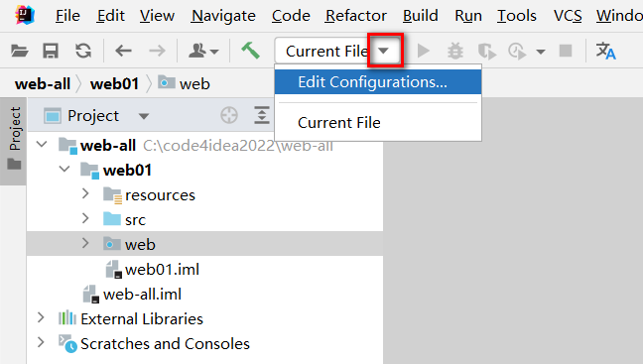Open the Build menu
643x364 pixels.
coord(421,16)
